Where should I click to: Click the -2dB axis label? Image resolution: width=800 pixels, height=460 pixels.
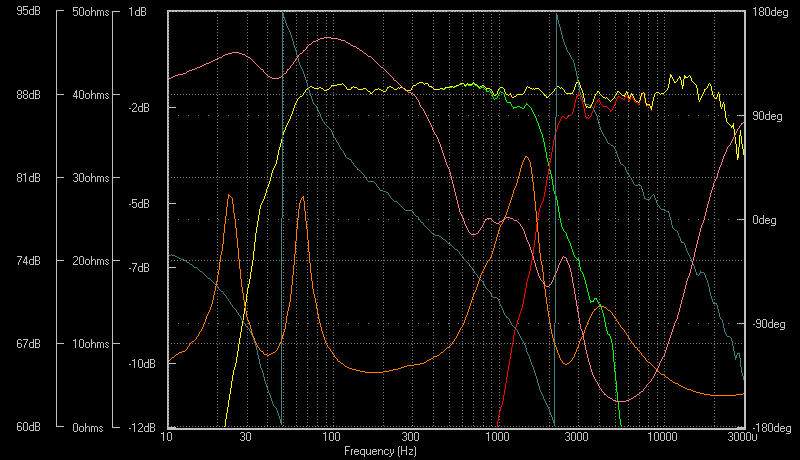point(139,108)
